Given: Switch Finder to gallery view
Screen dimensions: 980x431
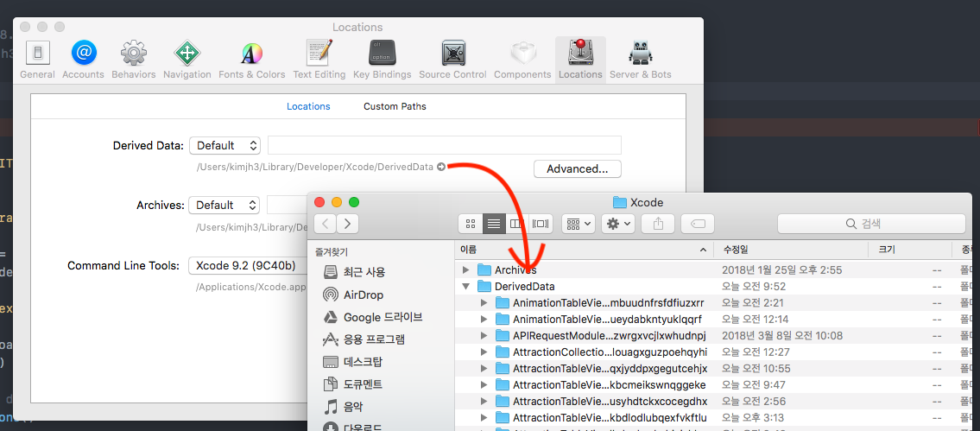Looking at the screenshot, I should 541,224.
